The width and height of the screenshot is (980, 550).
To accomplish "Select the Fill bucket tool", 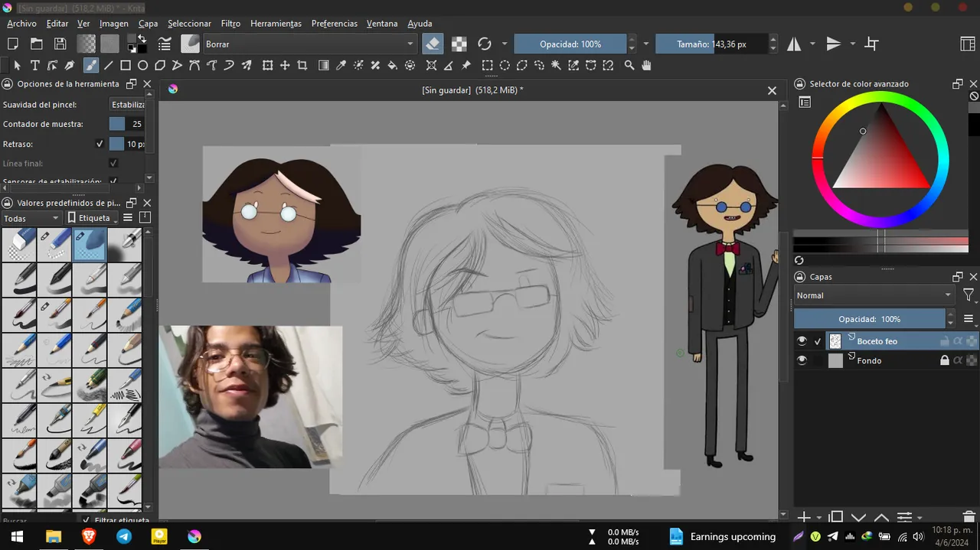I will point(393,66).
